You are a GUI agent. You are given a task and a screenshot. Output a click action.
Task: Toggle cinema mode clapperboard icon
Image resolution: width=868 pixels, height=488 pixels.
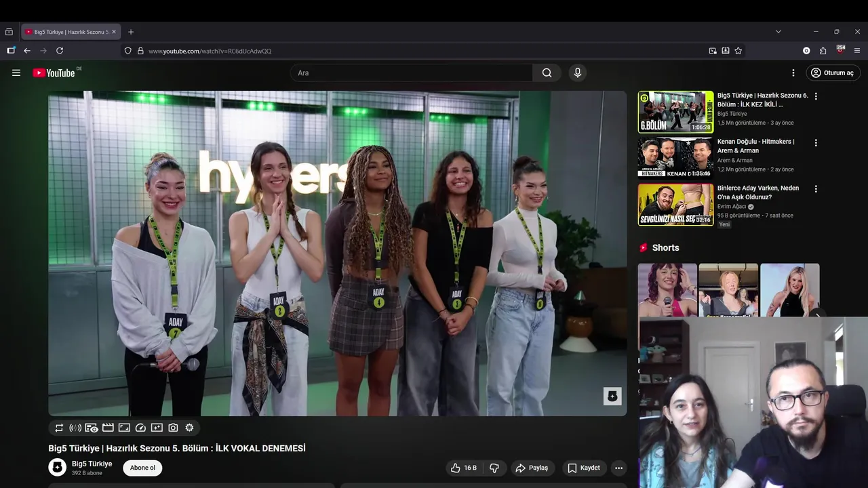tap(108, 428)
